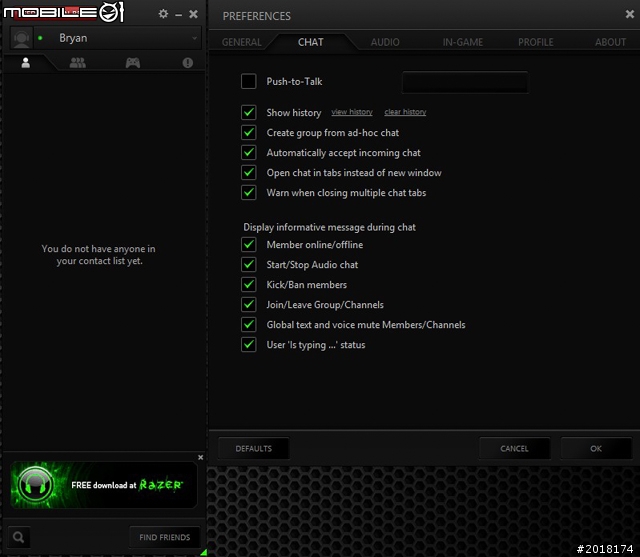Enable Push-to-Talk checkbox

pos(249,81)
